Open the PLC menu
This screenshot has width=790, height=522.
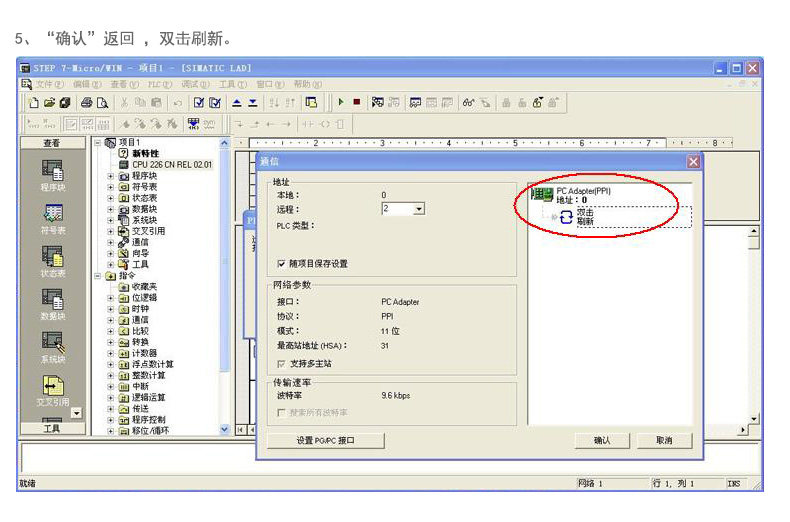159,84
